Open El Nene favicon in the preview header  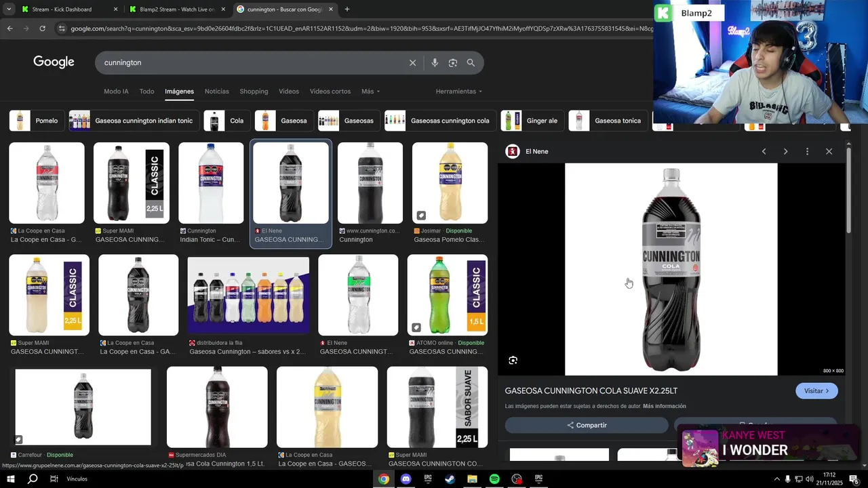513,151
